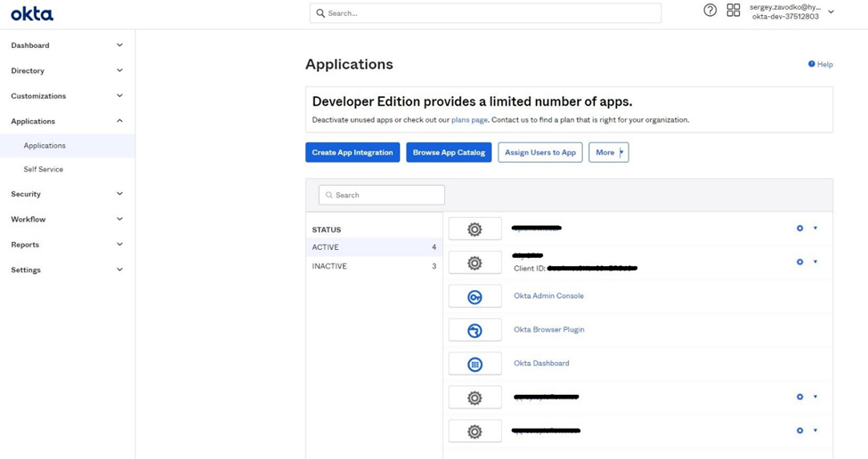Click the okta-dev-37512803 org name
The height and width of the screenshot is (459, 868).
pos(785,17)
